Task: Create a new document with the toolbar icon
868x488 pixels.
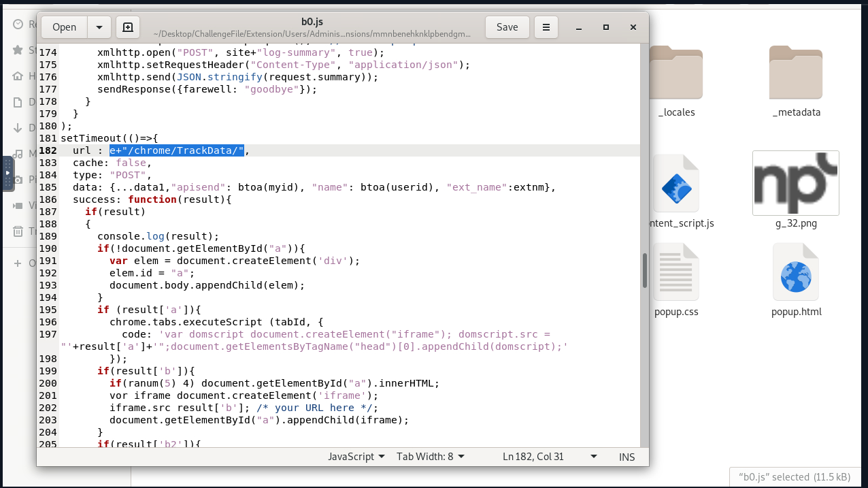Action: pos(127,27)
